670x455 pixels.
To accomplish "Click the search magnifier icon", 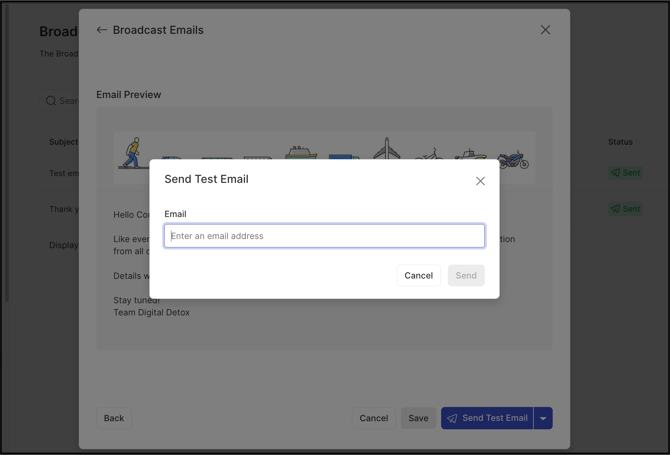I will [51, 101].
